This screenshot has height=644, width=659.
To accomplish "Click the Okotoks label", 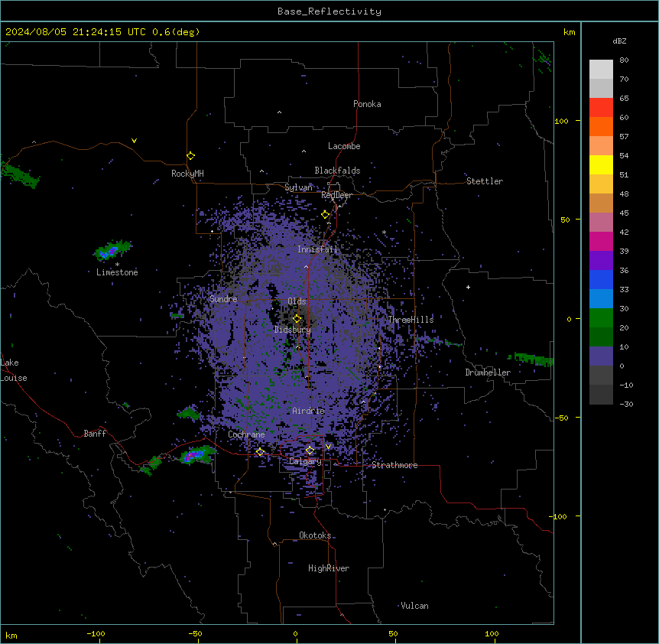I will coord(315,535).
